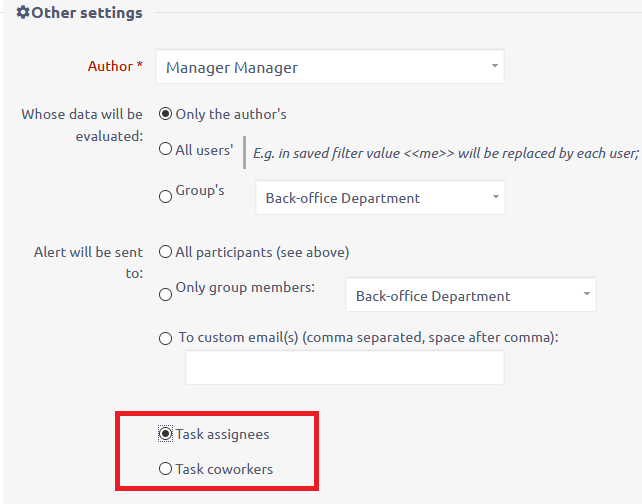Click the red Author field label
The width and height of the screenshot is (642, 504).
110,66
